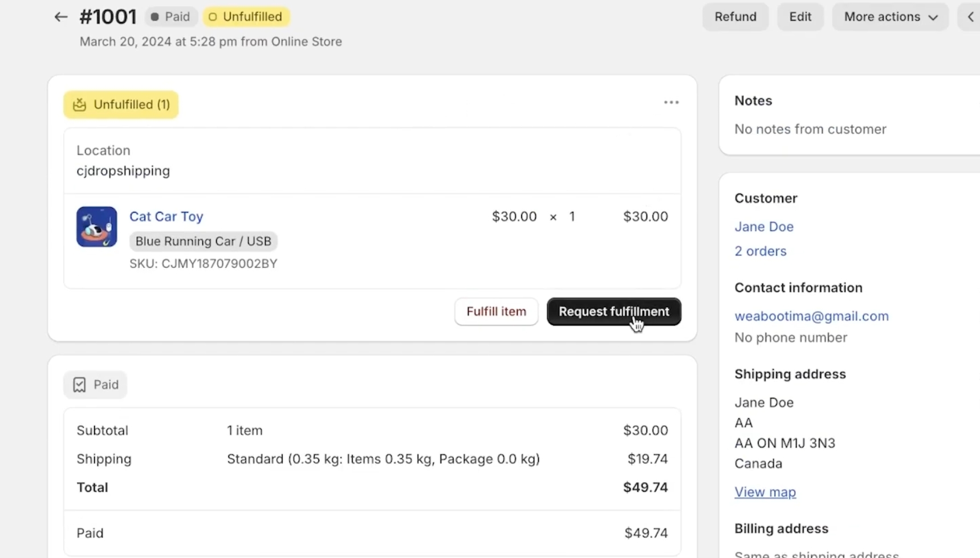980x558 pixels.
Task: Click the Edit order button
Action: [x=800, y=17]
